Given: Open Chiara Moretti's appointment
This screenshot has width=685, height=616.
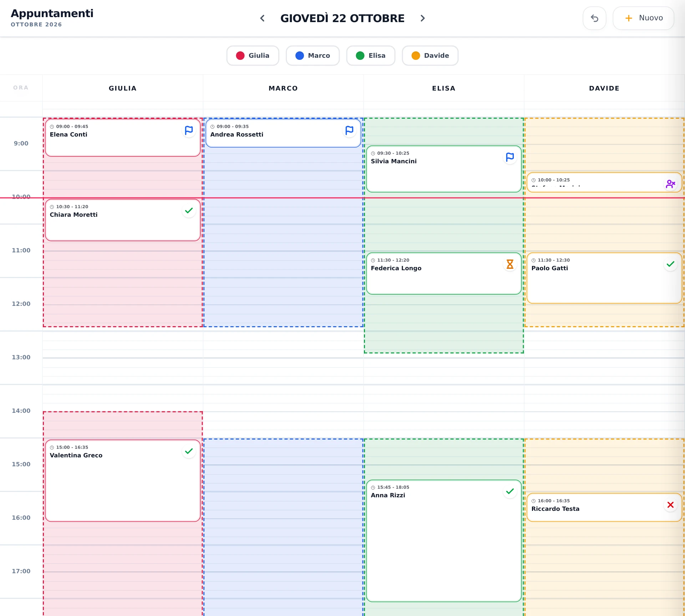Looking at the screenshot, I should tap(122, 220).
